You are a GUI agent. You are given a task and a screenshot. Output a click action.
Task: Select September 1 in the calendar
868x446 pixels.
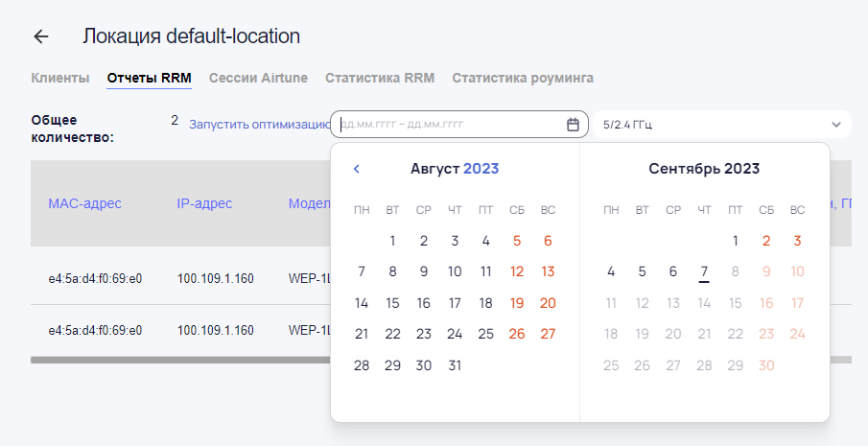736,241
